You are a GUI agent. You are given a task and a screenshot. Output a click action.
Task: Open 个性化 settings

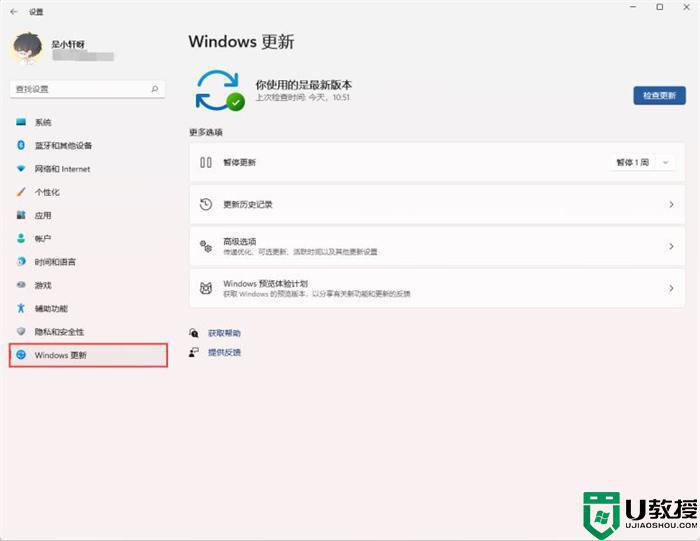click(x=88, y=192)
